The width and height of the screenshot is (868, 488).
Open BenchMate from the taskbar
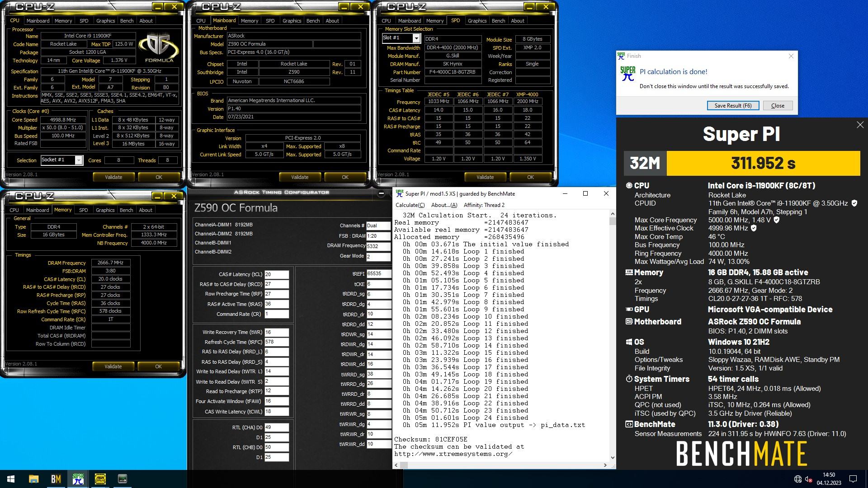click(56, 479)
